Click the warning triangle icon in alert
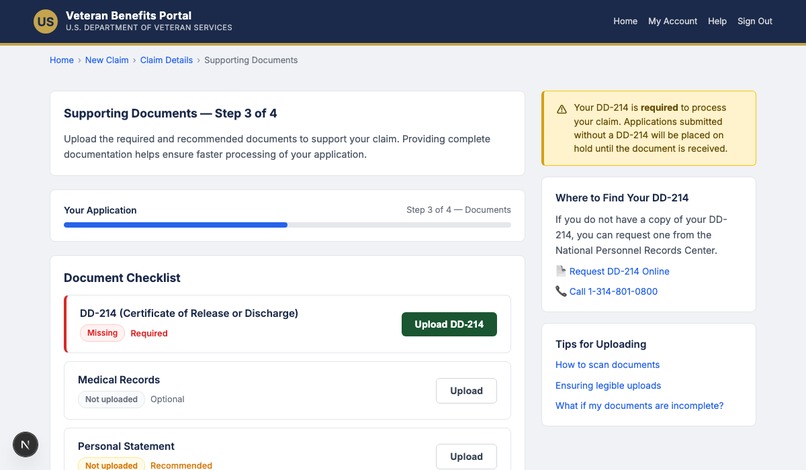806x470 pixels. pyautogui.click(x=562, y=109)
